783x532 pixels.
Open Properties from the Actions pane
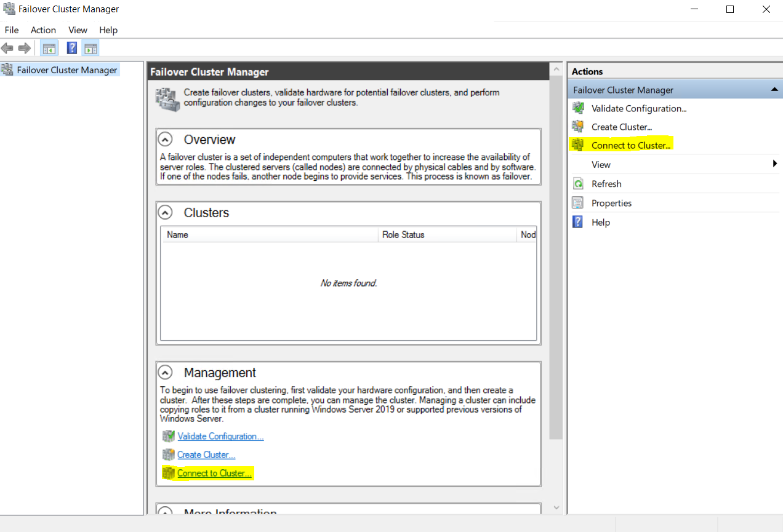612,203
